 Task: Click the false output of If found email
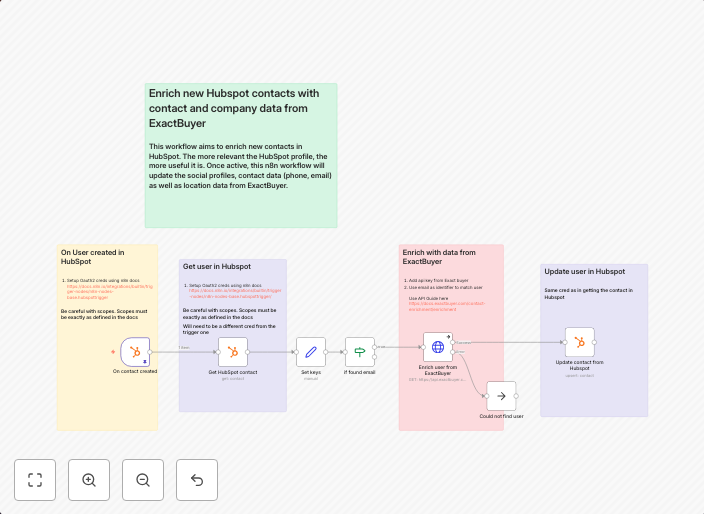[374, 357]
